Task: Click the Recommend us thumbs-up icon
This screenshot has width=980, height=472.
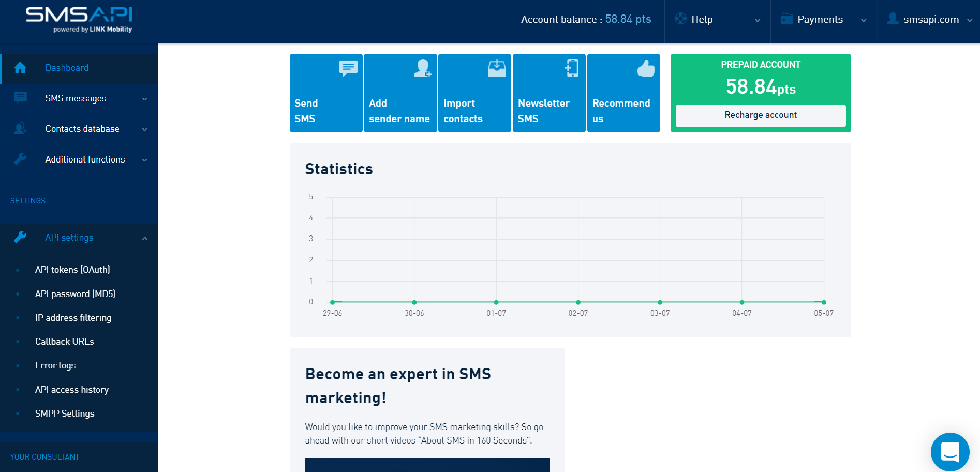Action: coord(646,68)
